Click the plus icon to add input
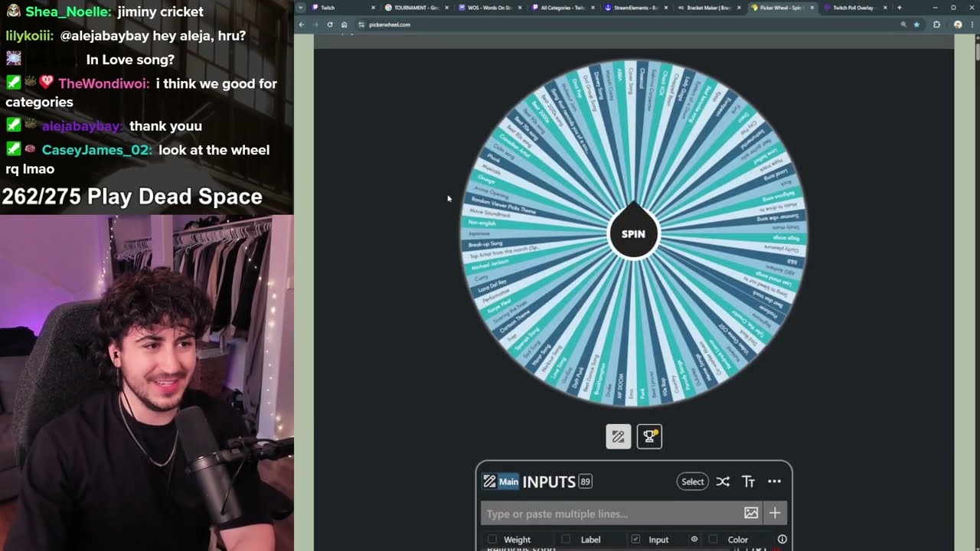 (775, 513)
